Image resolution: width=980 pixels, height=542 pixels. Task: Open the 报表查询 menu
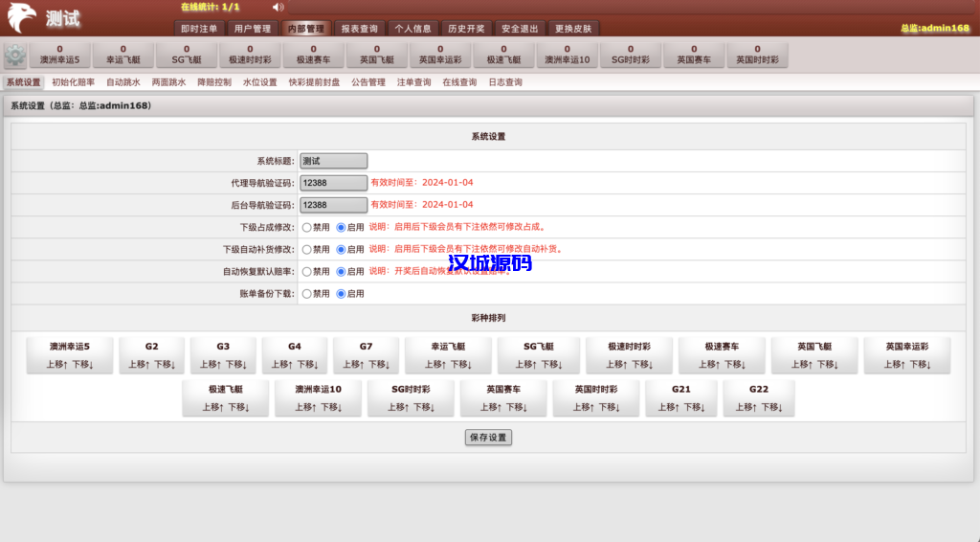[360, 28]
